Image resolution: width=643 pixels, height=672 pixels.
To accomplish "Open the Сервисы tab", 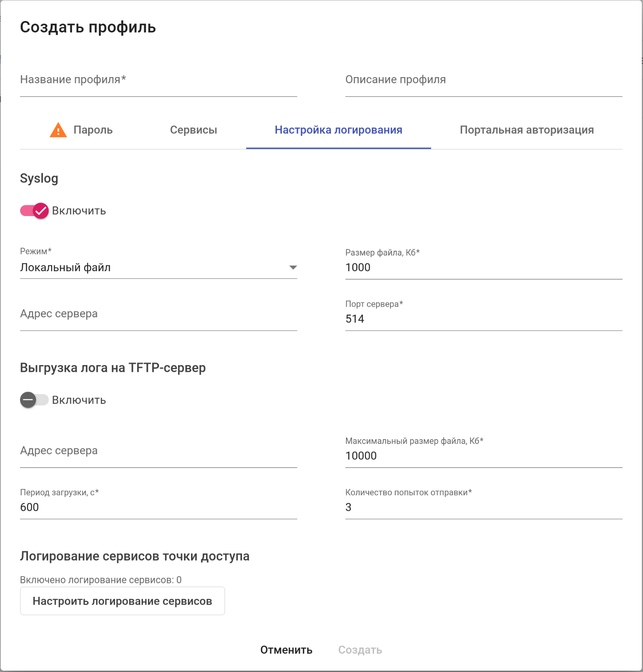I will (193, 130).
